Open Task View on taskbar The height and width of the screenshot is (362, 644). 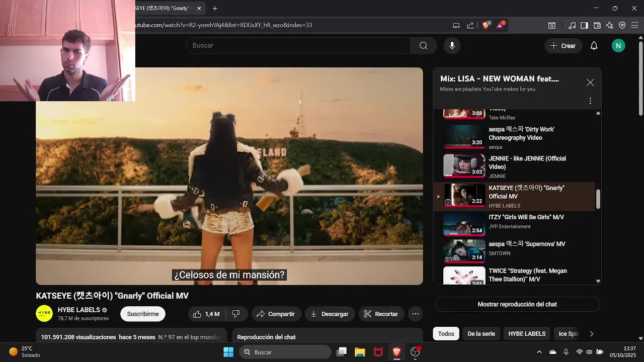point(342,352)
